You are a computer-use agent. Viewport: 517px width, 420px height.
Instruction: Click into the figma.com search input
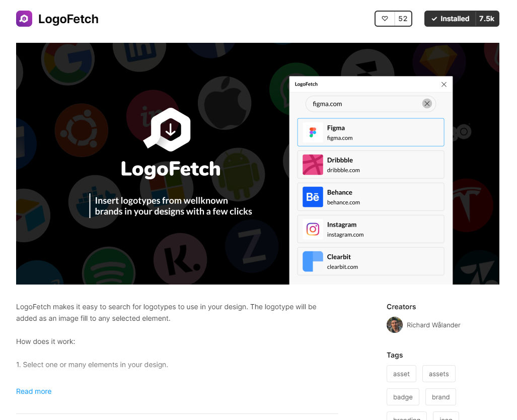click(x=364, y=104)
